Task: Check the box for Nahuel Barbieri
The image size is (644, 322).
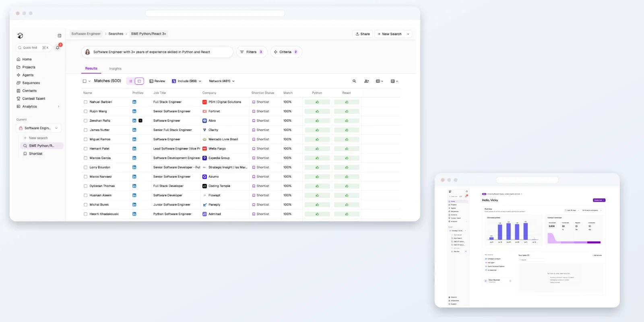Action: 85,102
